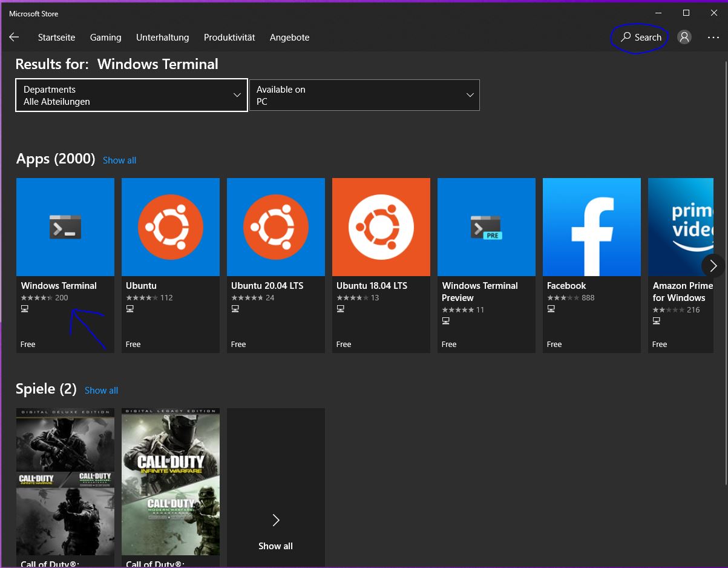Open the Unterhaltung tab
This screenshot has width=728, height=568.
pyautogui.click(x=163, y=37)
